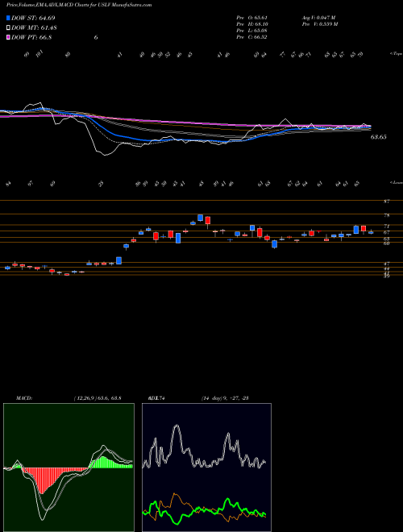Select the 'DOW ST: 64.69' label
This screenshot has width=403, height=532.
(x=33, y=18)
